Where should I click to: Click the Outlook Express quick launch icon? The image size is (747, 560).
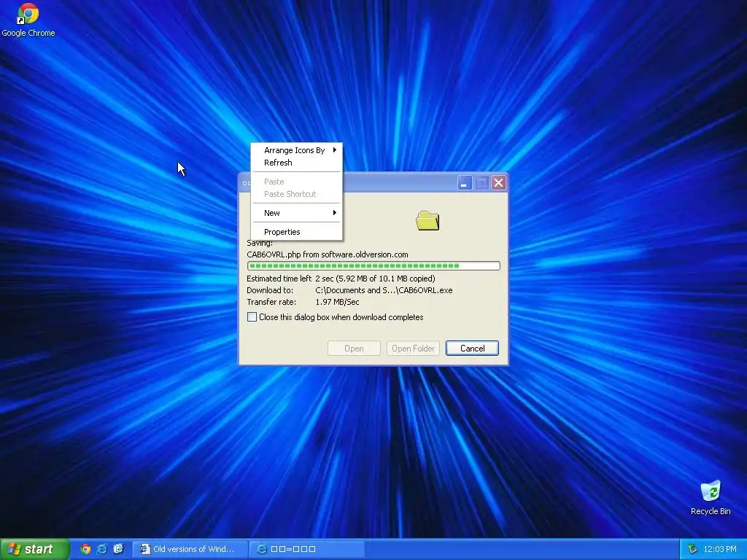click(x=119, y=549)
